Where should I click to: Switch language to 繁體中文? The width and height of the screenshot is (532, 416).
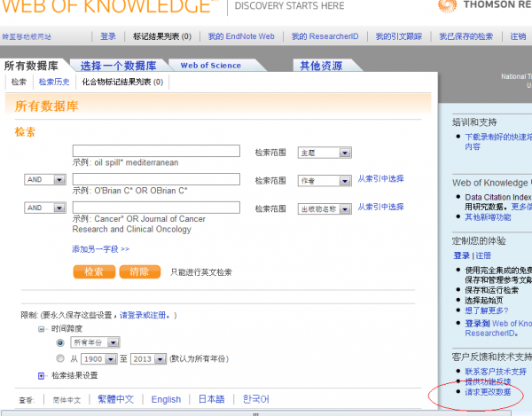click(x=115, y=399)
